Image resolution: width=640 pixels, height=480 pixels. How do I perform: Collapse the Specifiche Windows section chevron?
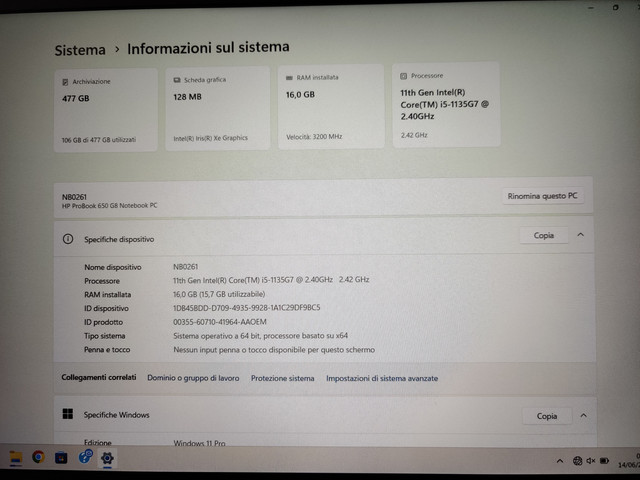point(583,415)
